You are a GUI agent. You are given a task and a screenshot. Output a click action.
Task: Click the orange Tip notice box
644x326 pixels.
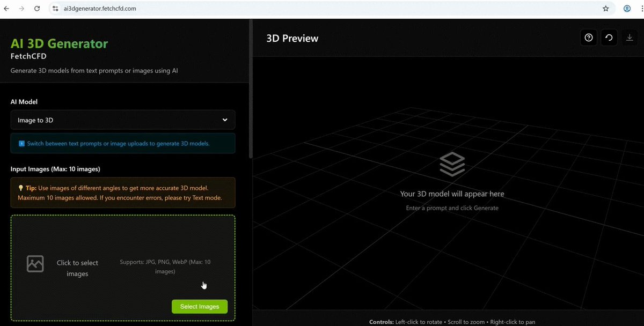(123, 192)
